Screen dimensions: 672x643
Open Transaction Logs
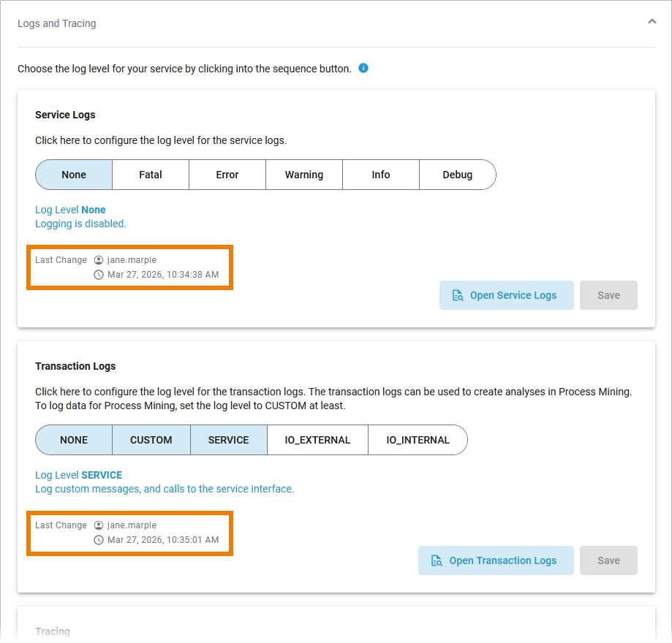coord(496,560)
